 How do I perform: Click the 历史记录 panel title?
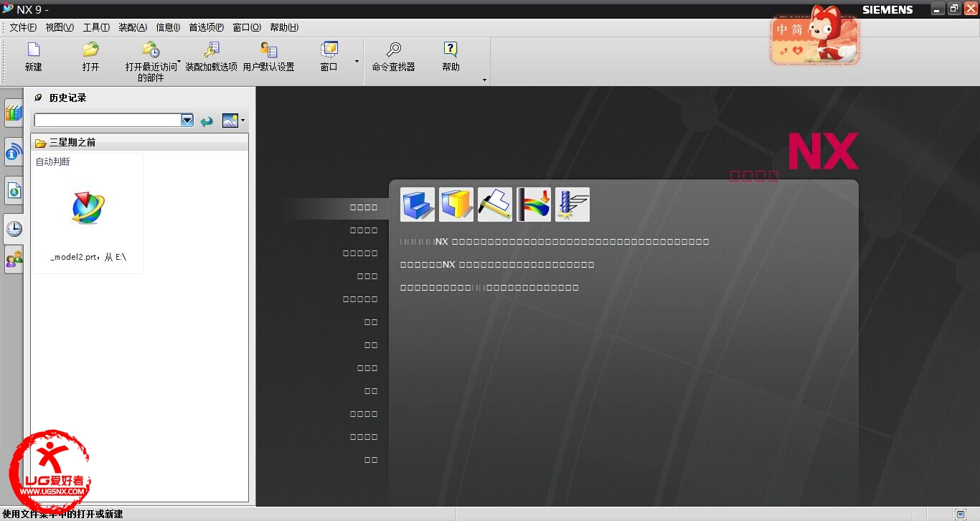point(67,98)
